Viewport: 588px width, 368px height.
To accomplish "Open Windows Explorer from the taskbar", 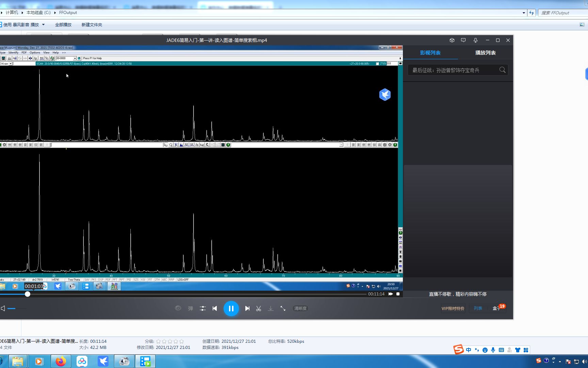I will pyautogui.click(x=18, y=361).
